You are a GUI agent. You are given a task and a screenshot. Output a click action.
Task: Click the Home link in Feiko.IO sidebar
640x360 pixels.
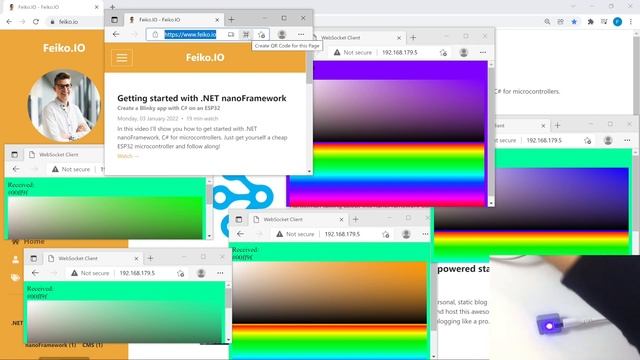(x=34, y=241)
